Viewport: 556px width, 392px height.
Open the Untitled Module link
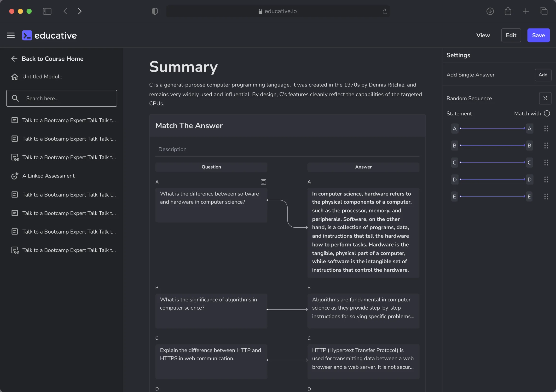[x=42, y=77]
